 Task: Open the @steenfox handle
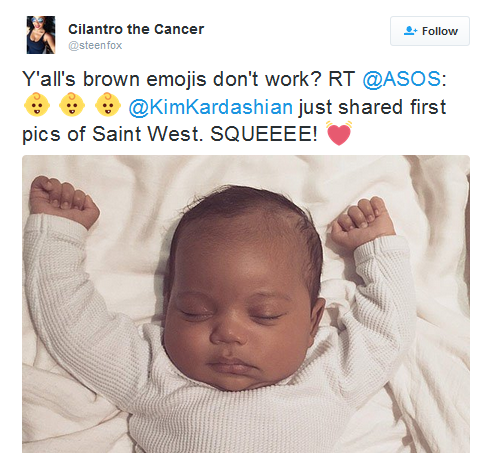(95, 45)
